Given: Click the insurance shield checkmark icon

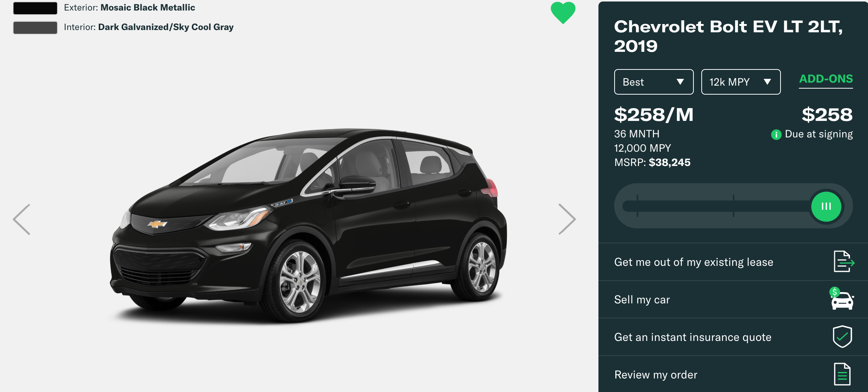Looking at the screenshot, I should click(x=842, y=336).
